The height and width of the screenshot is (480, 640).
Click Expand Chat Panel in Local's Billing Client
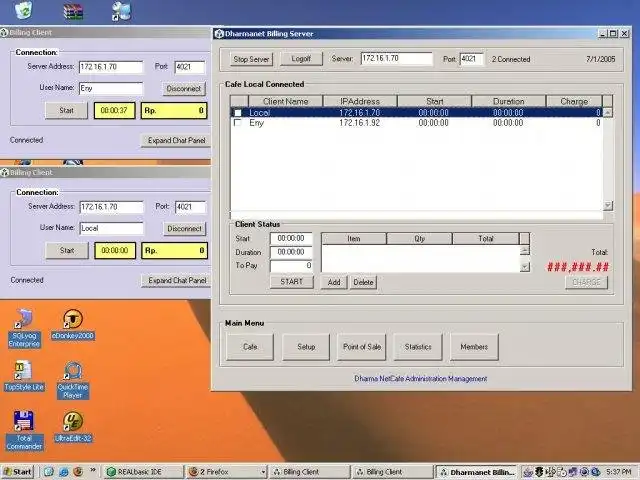coord(176,280)
